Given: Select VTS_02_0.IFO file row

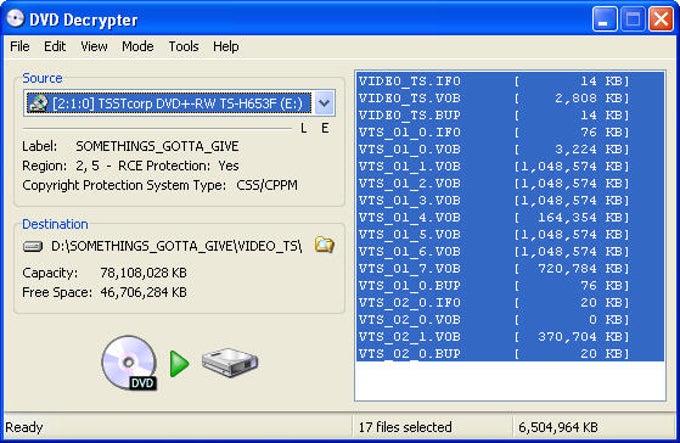Looking at the screenshot, I should pos(510,303).
